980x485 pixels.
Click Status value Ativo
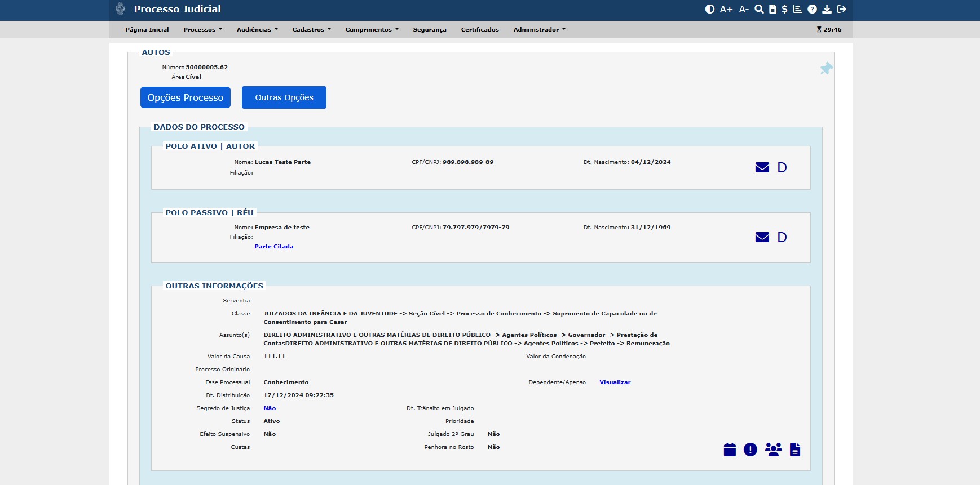tap(272, 421)
